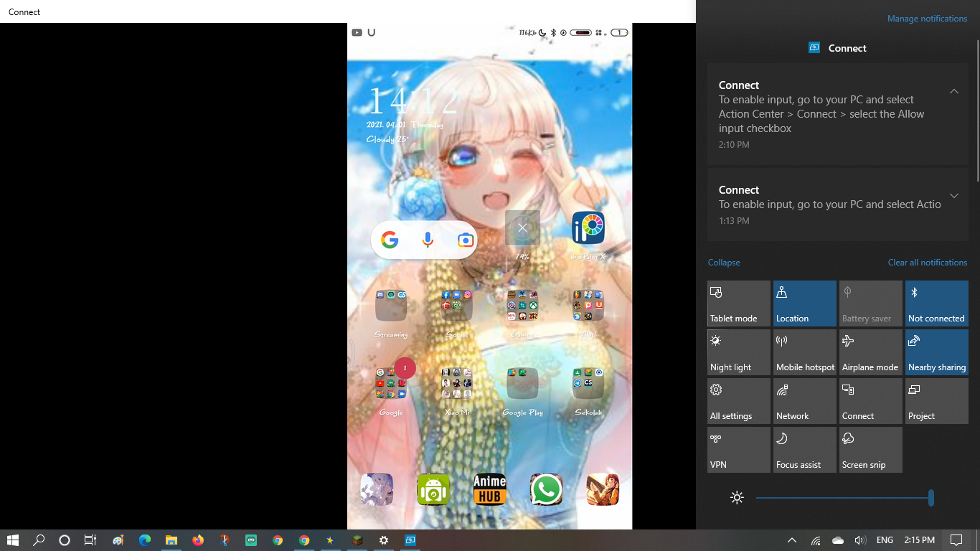The image size is (980, 551).
Task: Toggle Bluetooth Not connected tile
Action: [937, 303]
